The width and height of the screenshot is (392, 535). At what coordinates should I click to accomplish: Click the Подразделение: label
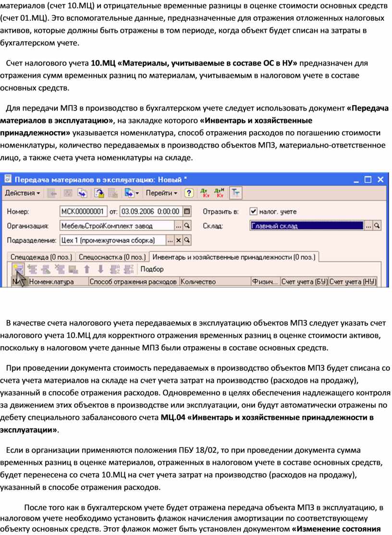pos(31,240)
